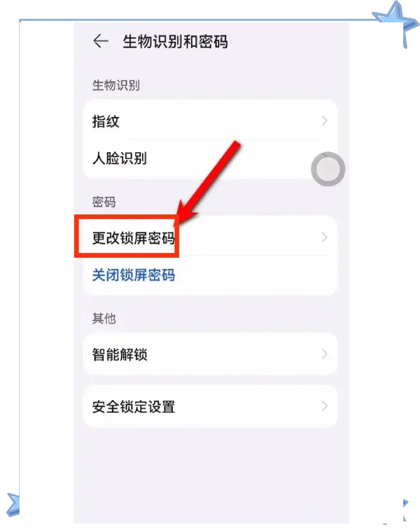Click the 安全锁定设置 chevron arrow

pyautogui.click(x=324, y=406)
